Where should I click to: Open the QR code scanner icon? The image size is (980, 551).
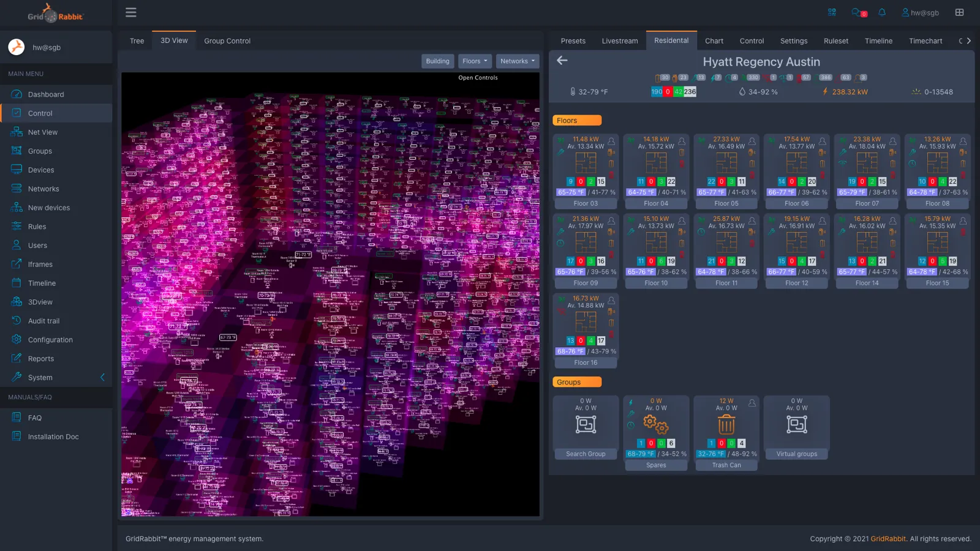(832, 12)
